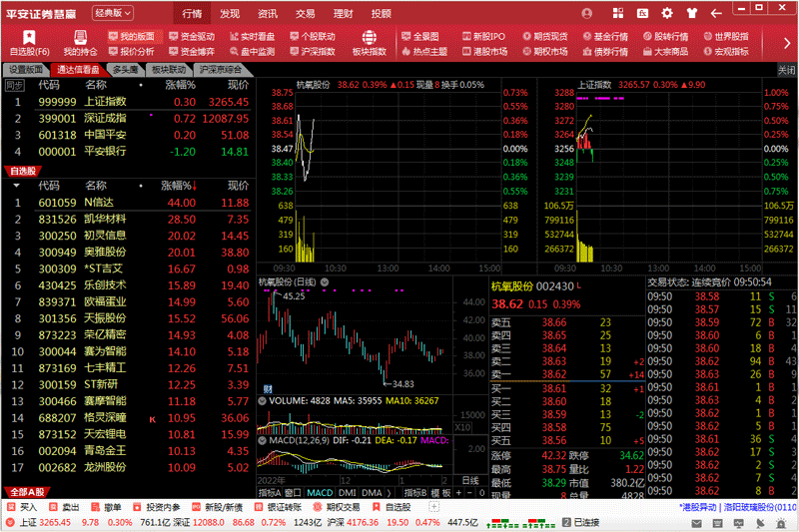Select the 行情 main menu tab
Viewport: 799px width, 532px height.
click(x=192, y=14)
